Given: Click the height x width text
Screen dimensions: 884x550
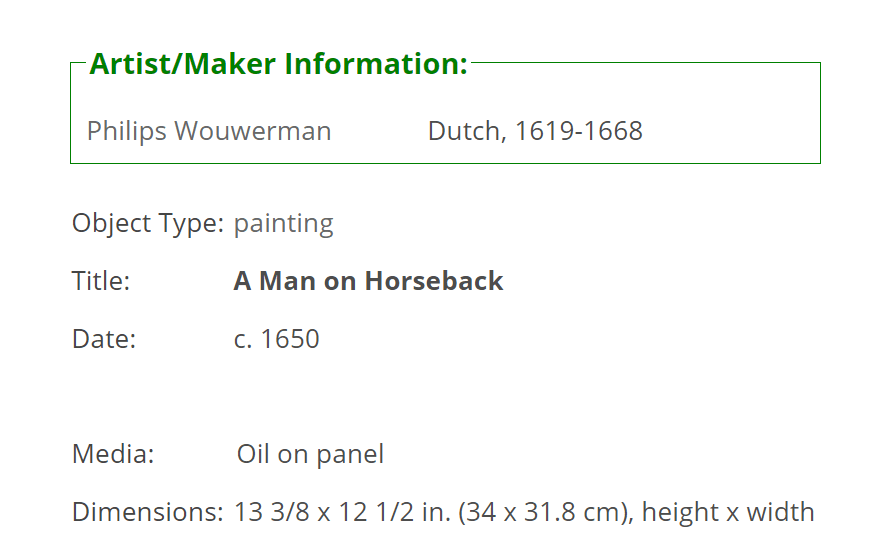Looking at the screenshot, I should (x=728, y=513).
